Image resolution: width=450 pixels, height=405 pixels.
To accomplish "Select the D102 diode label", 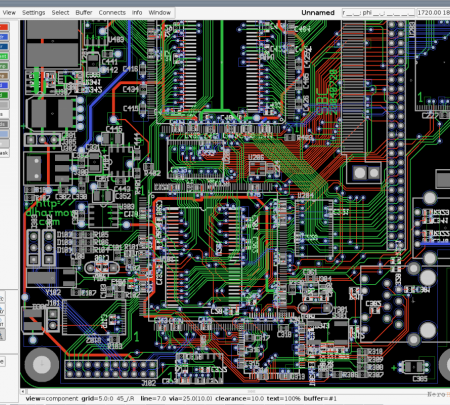I will [64, 235].
